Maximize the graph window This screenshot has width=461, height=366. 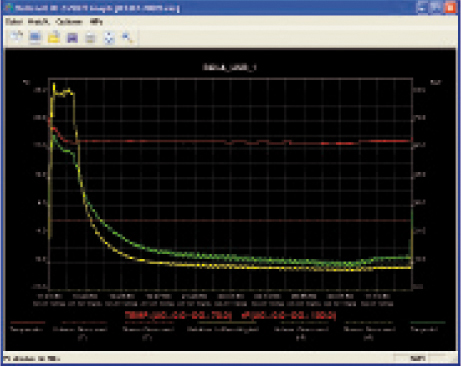click(436, 8)
